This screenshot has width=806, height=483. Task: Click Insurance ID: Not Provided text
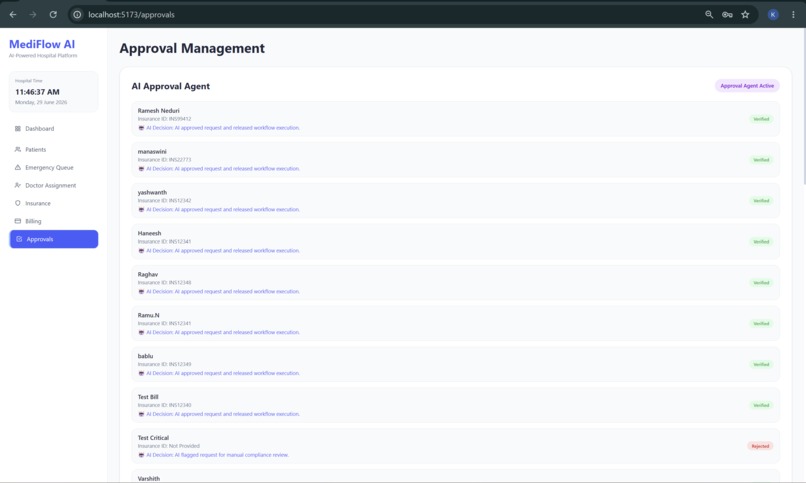point(169,446)
